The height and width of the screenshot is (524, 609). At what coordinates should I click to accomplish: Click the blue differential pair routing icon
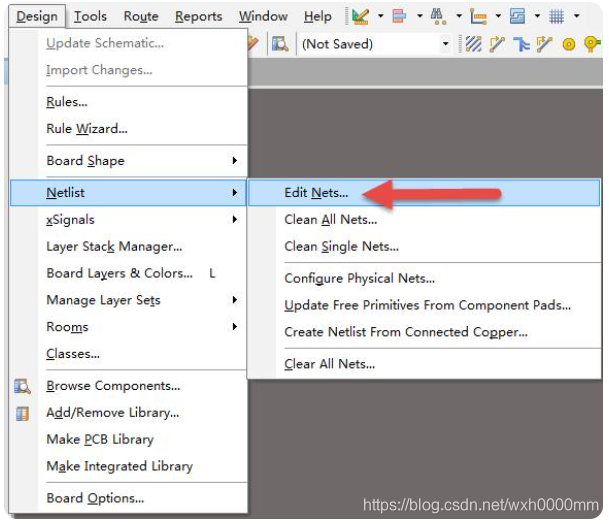tap(521, 44)
